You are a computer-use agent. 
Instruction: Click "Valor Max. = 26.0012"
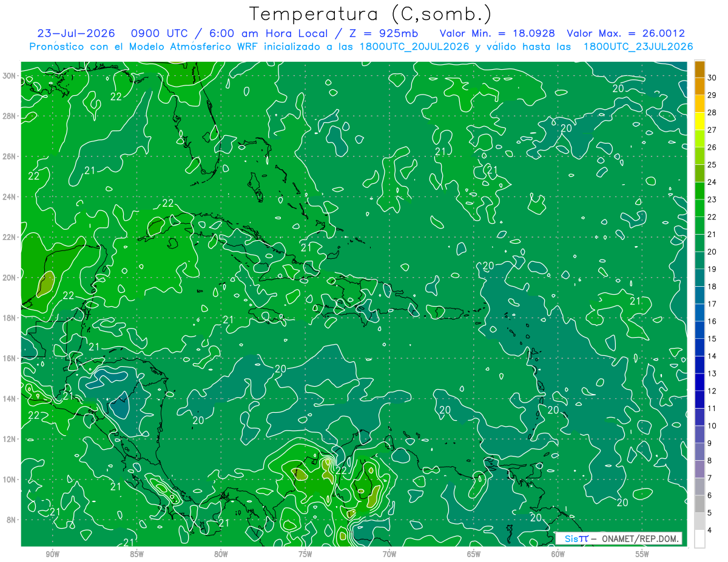click(x=626, y=33)
